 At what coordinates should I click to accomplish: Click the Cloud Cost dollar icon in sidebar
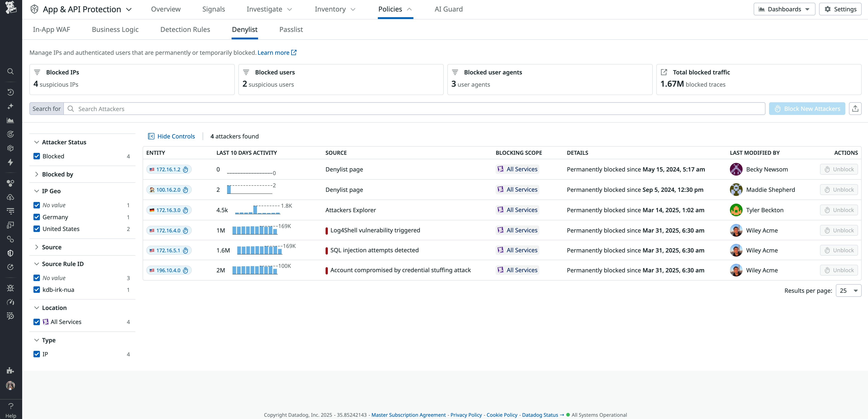click(x=10, y=197)
